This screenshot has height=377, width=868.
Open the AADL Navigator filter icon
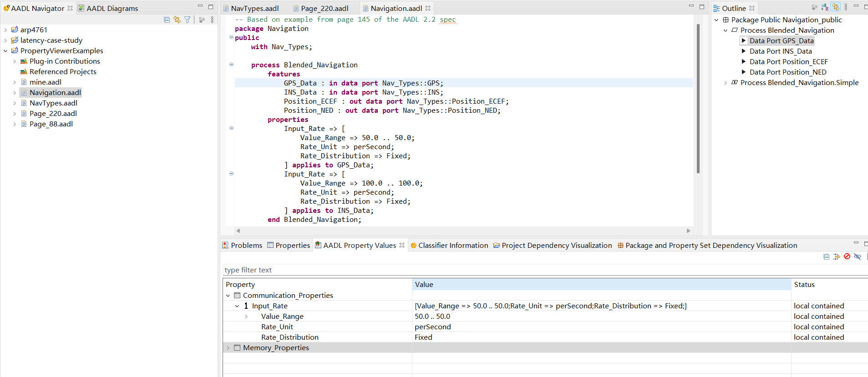[188, 20]
